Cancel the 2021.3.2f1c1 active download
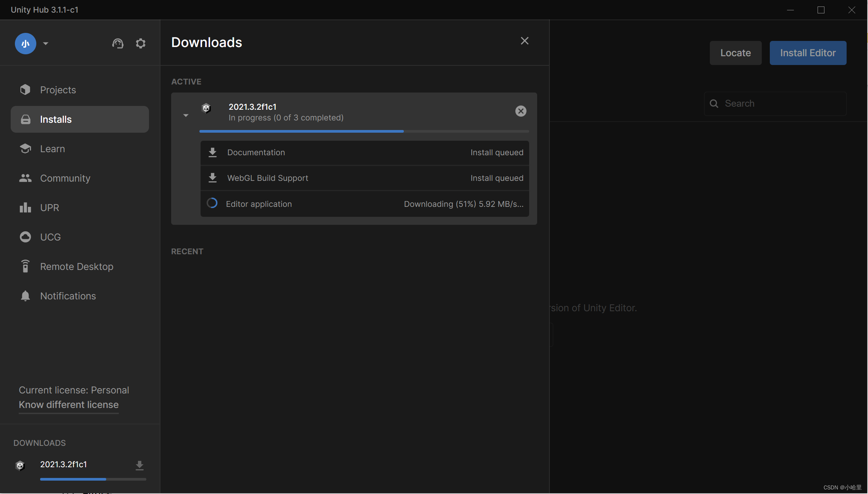The width and height of the screenshot is (868, 494). 520,111
